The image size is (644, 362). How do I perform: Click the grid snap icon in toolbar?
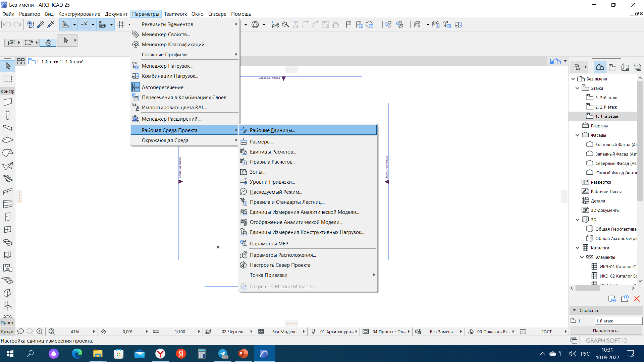coord(121,24)
